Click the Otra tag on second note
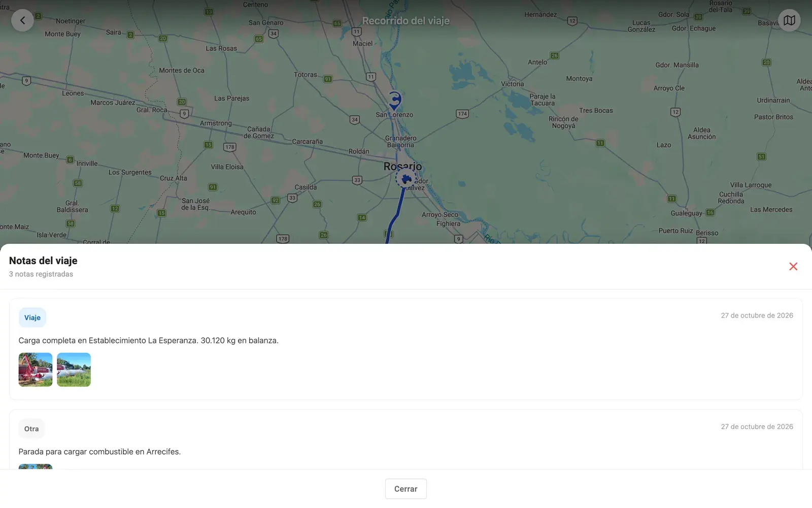812x508 pixels. point(31,429)
